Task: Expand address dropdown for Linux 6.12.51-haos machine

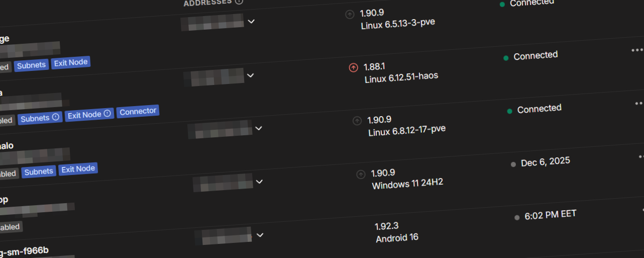Action: (x=250, y=75)
